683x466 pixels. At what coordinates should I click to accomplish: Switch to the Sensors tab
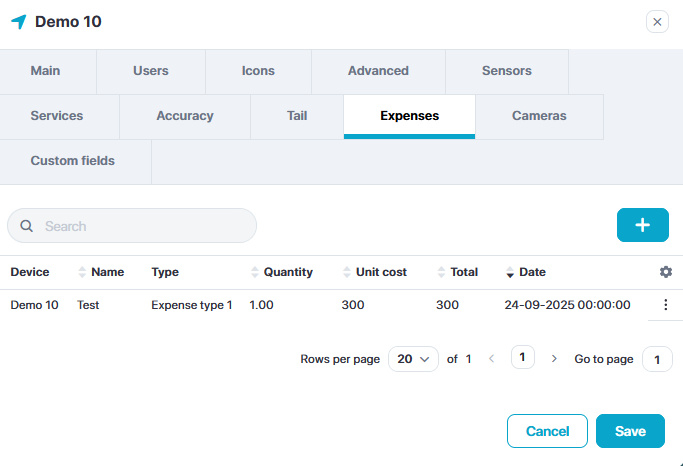click(x=506, y=71)
